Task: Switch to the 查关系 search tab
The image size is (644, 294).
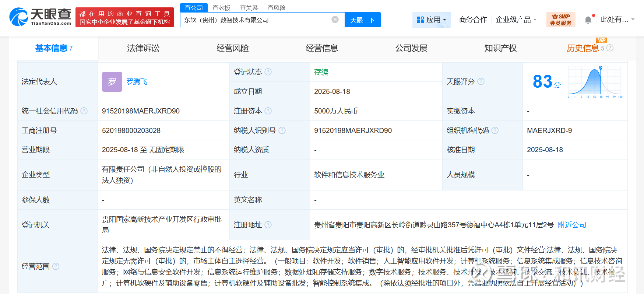Action: pos(249,8)
